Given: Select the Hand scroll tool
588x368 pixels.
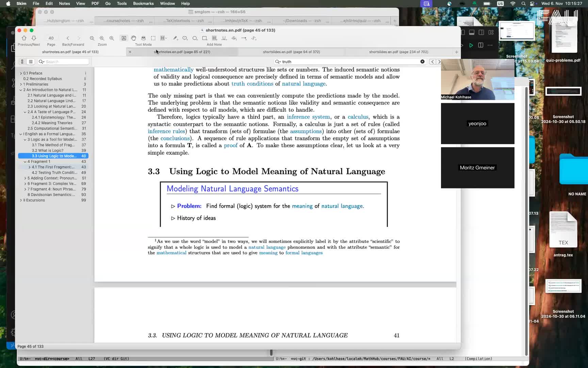Looking at the screenshot, I should coord(134,38).
